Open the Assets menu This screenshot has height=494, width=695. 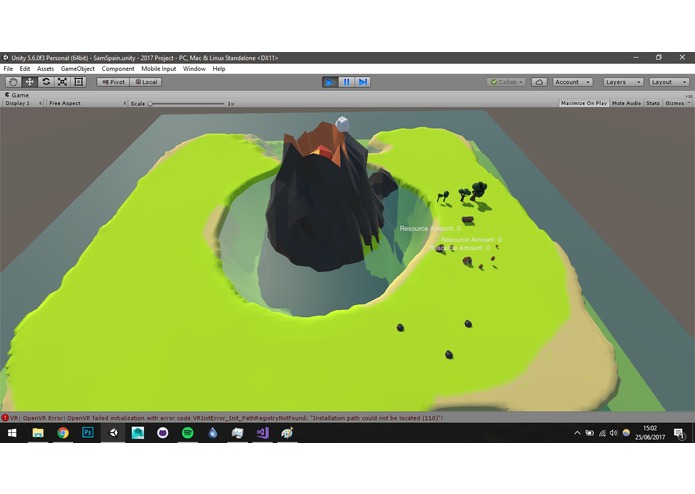(x=45, y=69)
